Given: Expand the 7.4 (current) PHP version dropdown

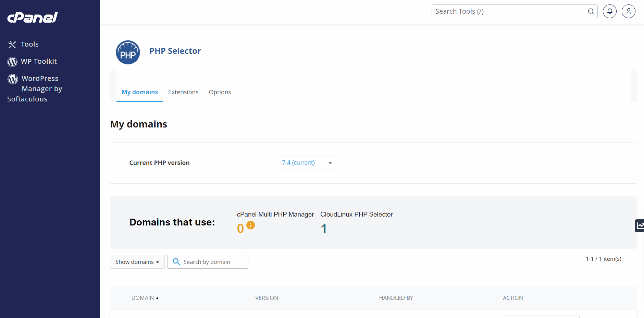Looking at the screenshot, I should 307,163.
